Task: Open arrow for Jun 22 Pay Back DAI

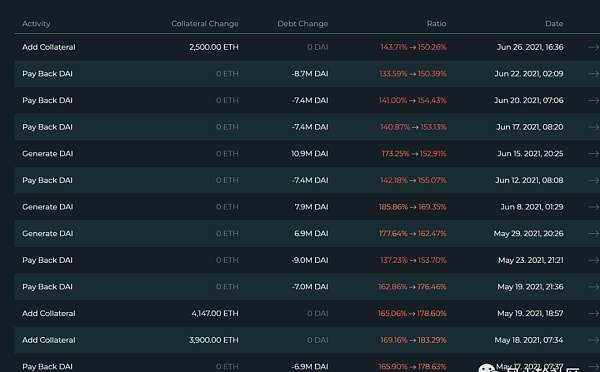Action: coord(594,74)
